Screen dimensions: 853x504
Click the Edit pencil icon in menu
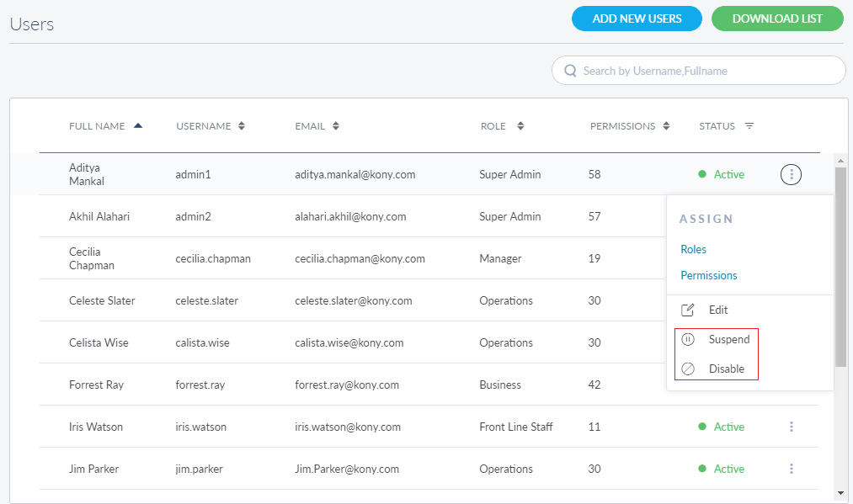[688, 310]
